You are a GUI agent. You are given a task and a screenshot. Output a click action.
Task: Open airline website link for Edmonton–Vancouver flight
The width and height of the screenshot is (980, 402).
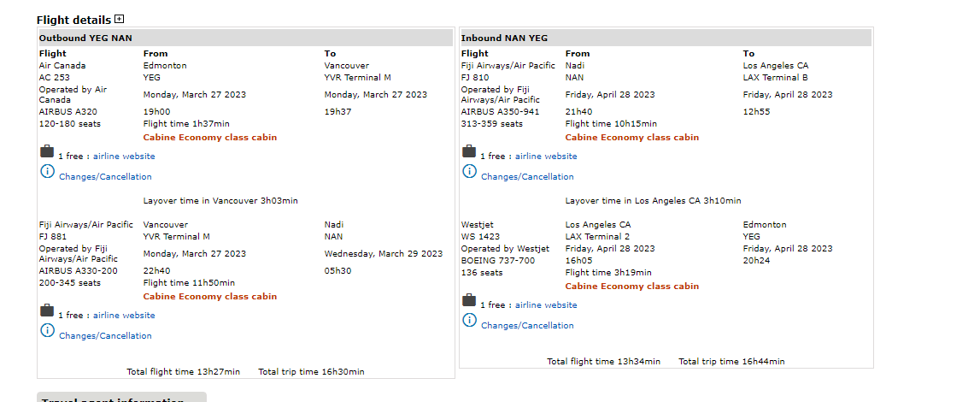coord(124,157)
